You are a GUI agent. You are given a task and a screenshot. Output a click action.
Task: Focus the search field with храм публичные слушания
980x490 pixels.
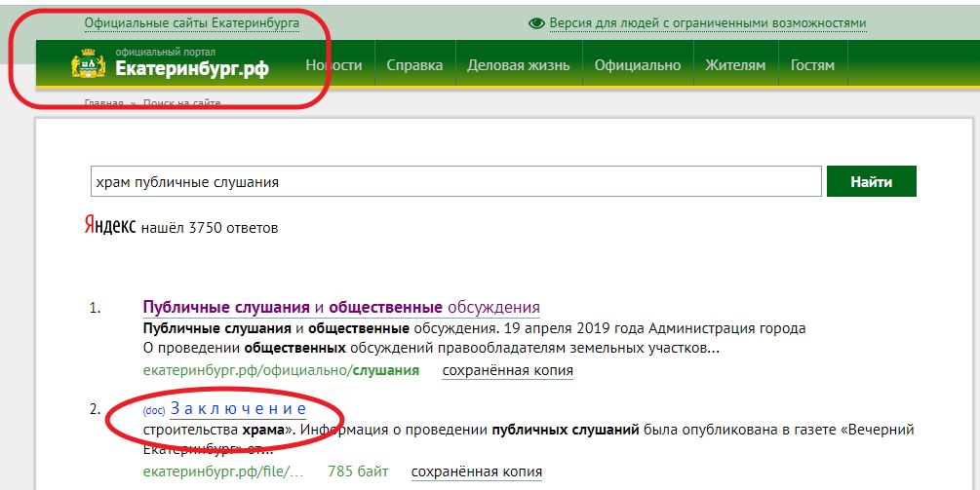pos(454,182)
